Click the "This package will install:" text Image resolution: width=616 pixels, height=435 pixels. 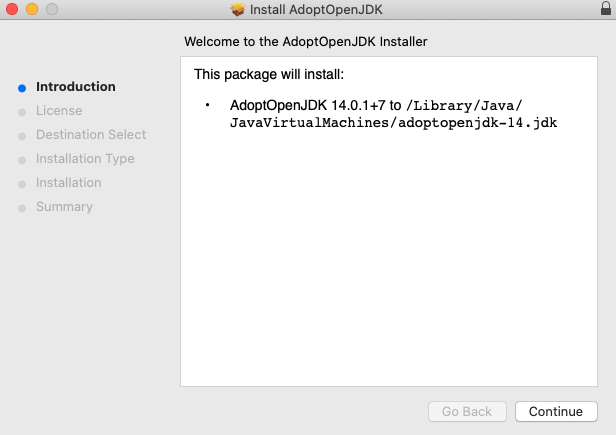click(269, 74)
